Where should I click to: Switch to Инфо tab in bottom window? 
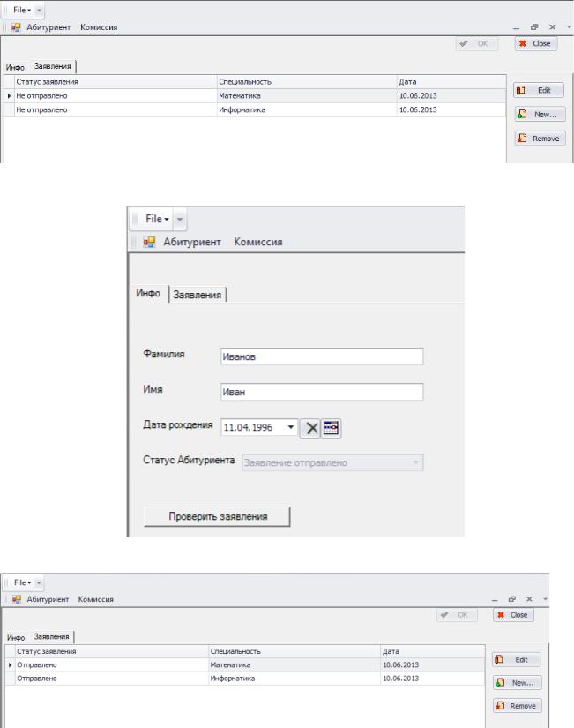pyautogui.click(x=16, y=637)
